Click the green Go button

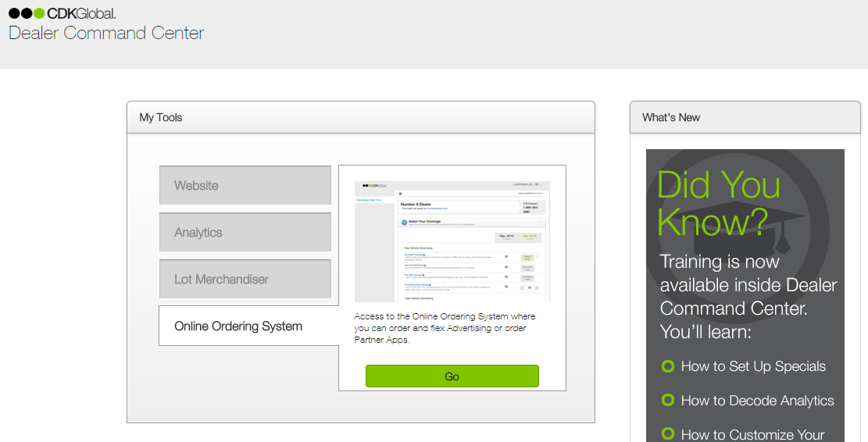tap(452, 376)
